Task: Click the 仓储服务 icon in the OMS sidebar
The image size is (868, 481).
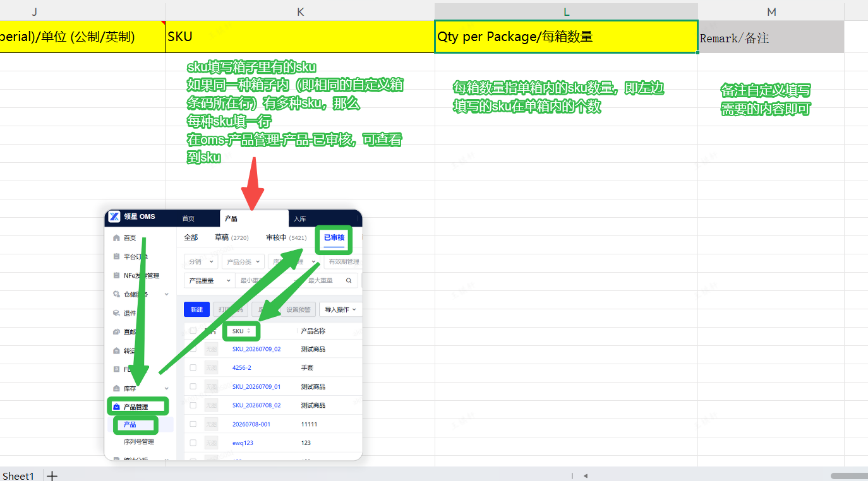Action: (116, 294)
